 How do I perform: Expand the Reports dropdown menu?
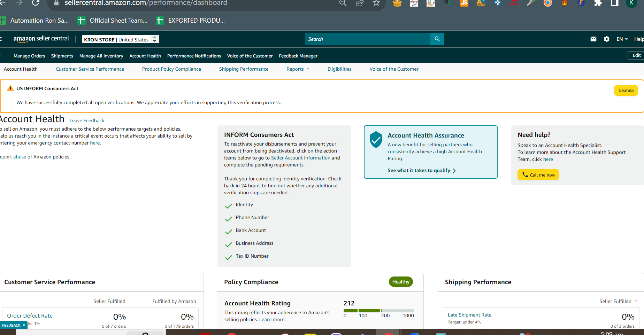click(x=298, y=69)
